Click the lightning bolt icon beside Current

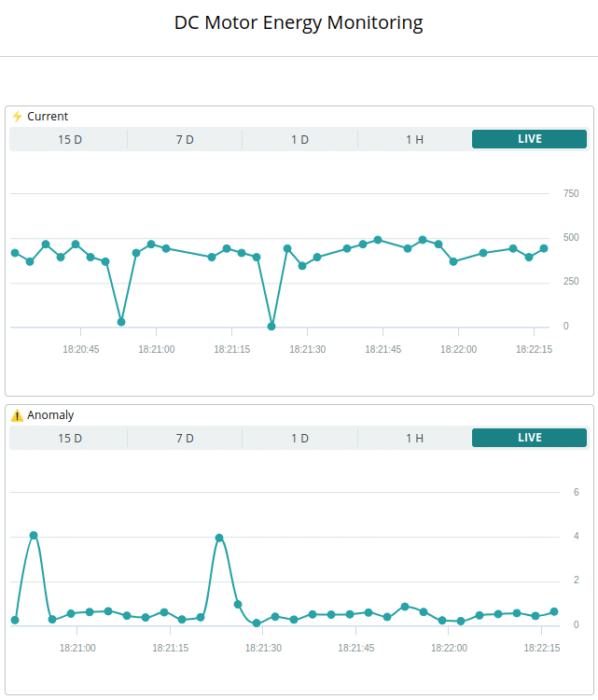coord(17,117)
